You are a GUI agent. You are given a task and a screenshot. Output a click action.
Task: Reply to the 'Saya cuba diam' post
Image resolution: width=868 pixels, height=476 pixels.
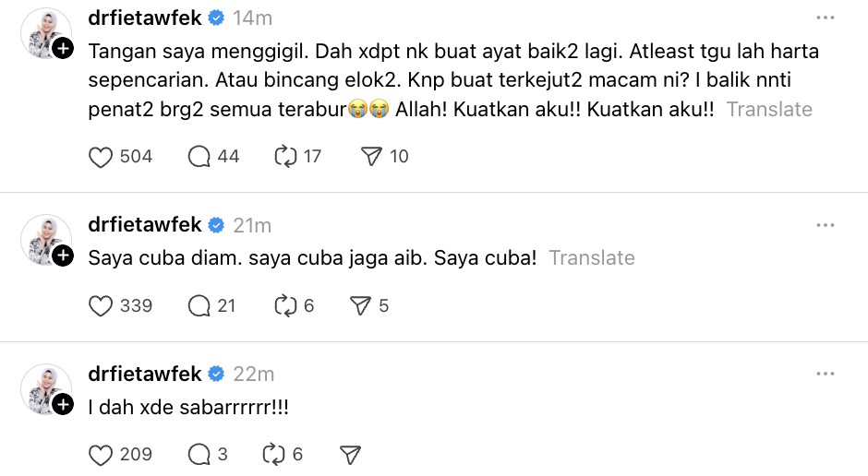200,305
